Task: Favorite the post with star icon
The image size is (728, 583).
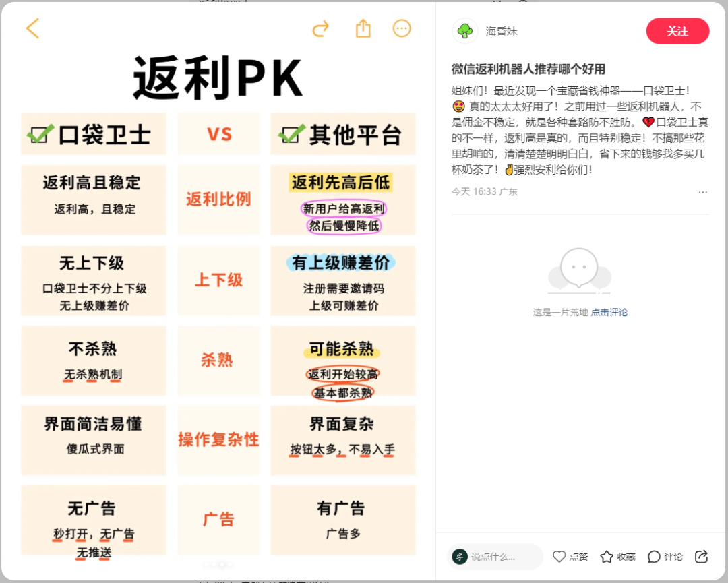Action: (607, 557)
